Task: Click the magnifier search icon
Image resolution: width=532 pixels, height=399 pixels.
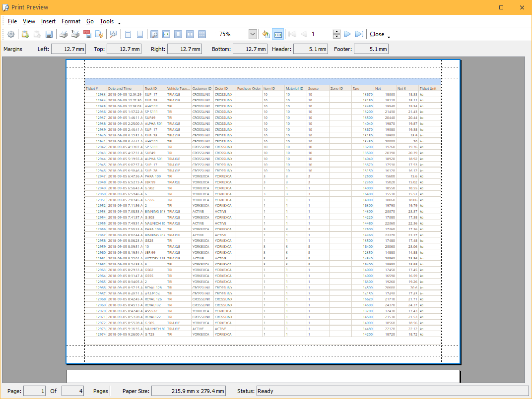Action: (114, 34)
